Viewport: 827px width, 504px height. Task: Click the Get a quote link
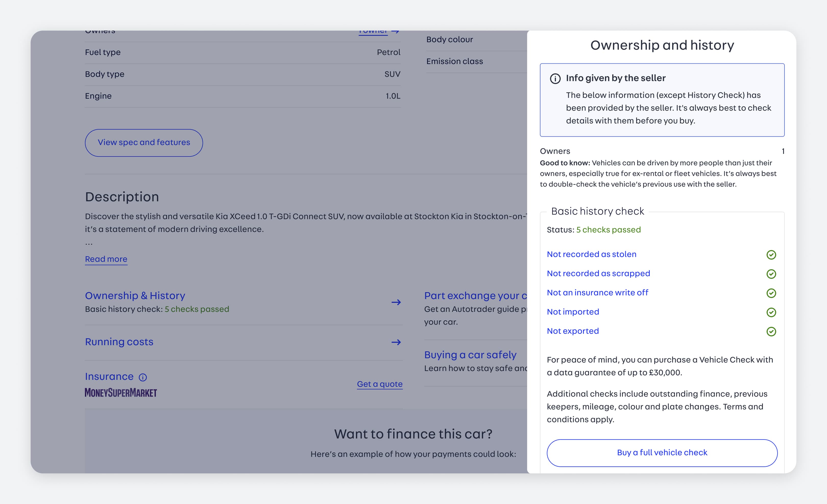point(380,384)
